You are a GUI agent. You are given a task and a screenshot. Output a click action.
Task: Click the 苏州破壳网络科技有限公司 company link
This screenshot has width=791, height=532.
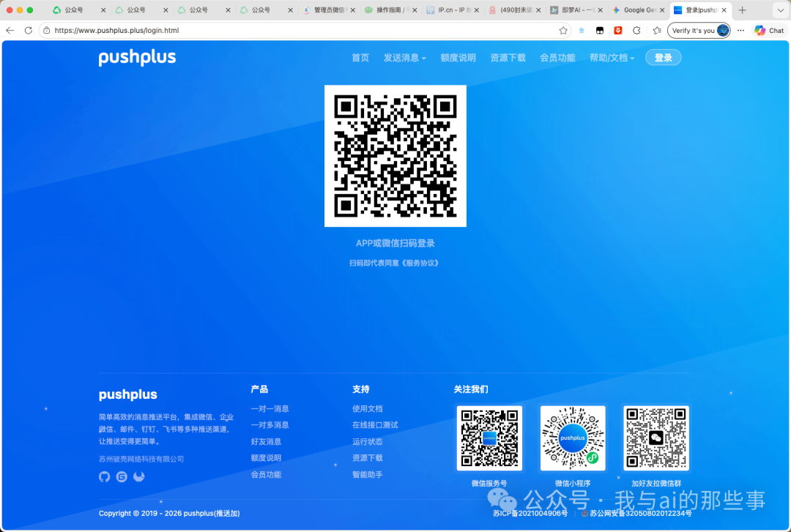(141, 459)
